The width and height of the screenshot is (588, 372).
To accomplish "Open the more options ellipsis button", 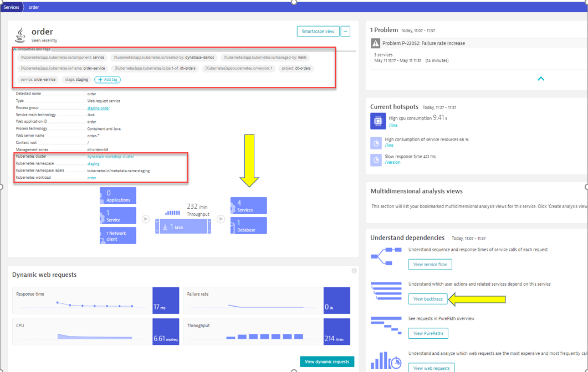I will pyautogui.click(x=345, y=32).
